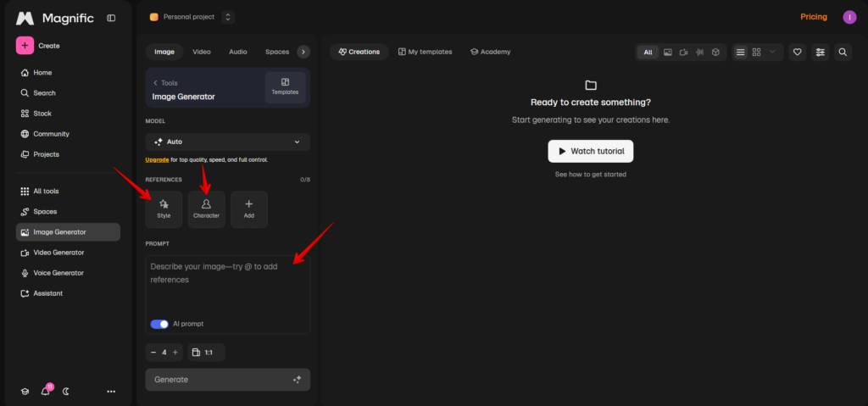Follow the Upgrade link
The width and height of the screenshot is (868, 406).
click(157, 160)
